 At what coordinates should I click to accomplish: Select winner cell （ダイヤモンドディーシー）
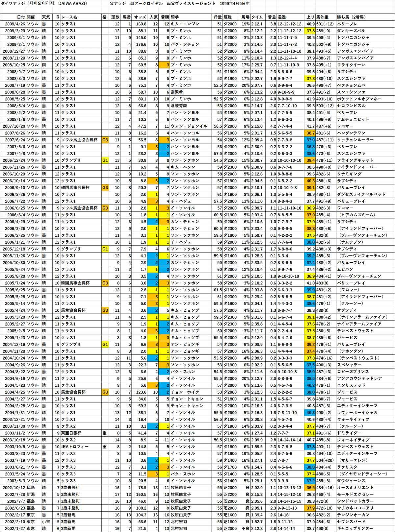tap(362, 474)
